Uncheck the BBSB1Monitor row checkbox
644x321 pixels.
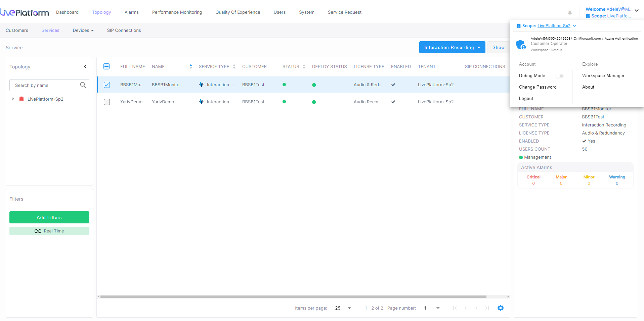coord(107,85)
